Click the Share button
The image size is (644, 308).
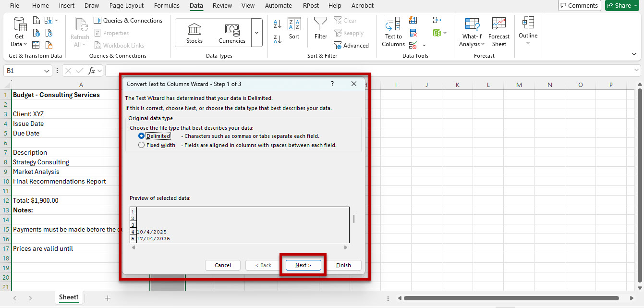[622, 6]
